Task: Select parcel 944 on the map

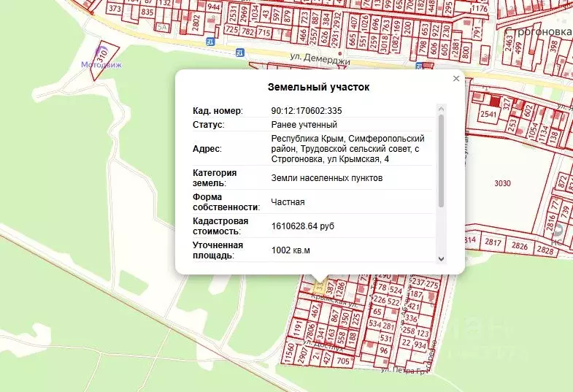Action: (x=213, y=7)
